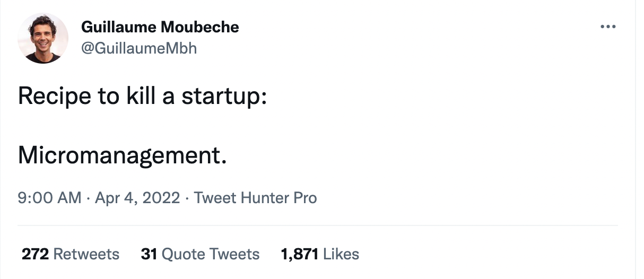The width and height of the screenshot is (644, 279).
Task: Click the bold 272 retweet count
Action: [x=35, y=254]
